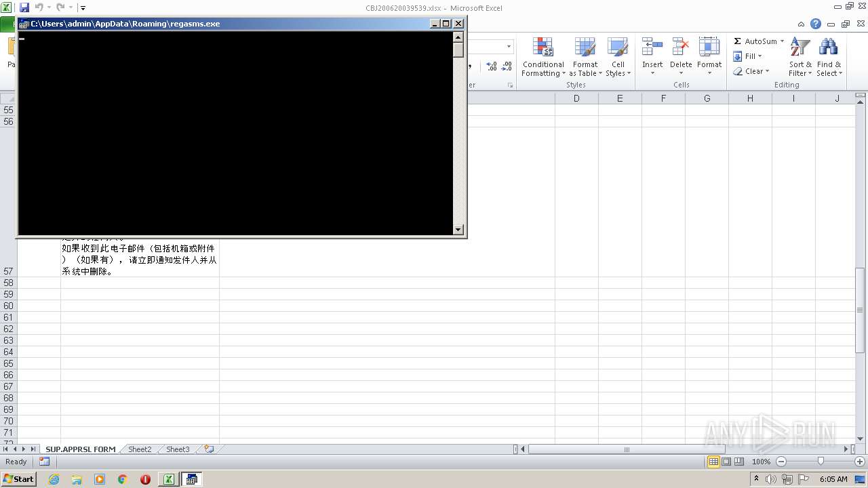This screenshot has width=868, height=488.
Task: Click the Excel taskbar button
Action: pos(169,479)
